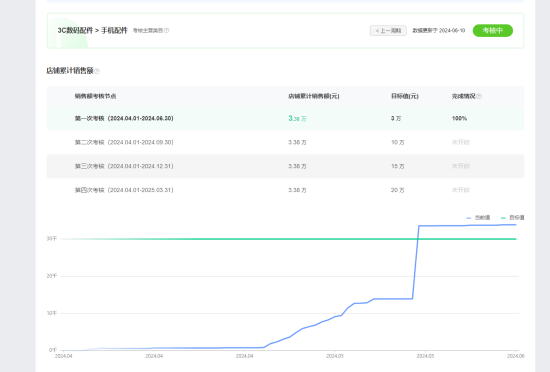Click 目标值(元) column header
The width and height of the screenshot is (550, 372).
(405, 96)
